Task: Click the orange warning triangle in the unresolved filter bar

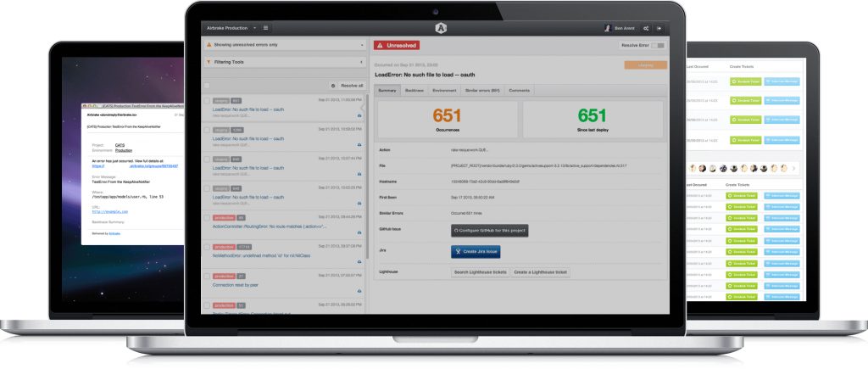Action: pos(209,44)
